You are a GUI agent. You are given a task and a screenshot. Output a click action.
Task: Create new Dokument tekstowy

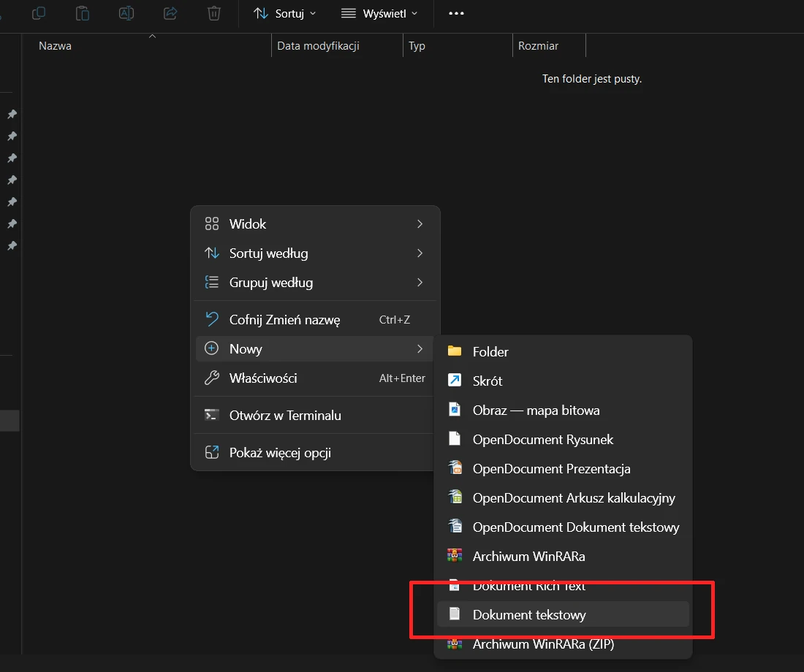(563, 614)
